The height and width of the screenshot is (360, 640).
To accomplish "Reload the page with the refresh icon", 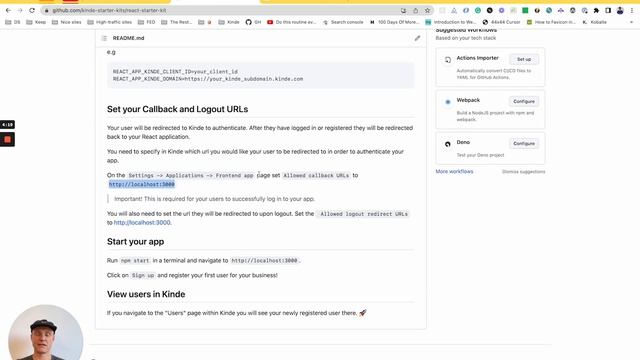I will point(31,10).
